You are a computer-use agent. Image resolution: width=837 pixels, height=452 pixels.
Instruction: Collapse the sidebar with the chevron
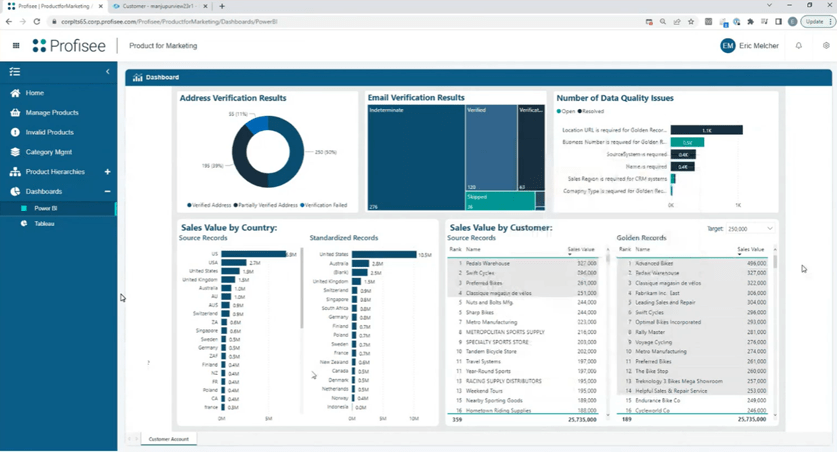(107, 72)
